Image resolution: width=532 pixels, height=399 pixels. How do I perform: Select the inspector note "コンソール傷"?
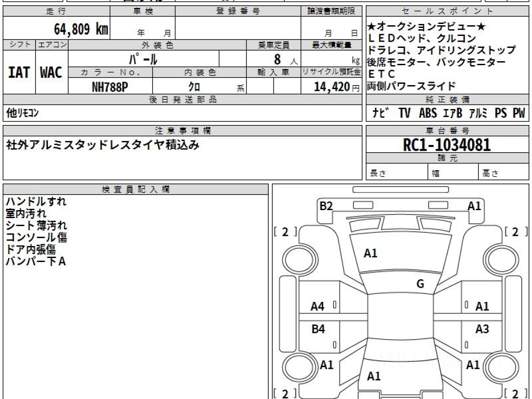[x=36, y=237]
